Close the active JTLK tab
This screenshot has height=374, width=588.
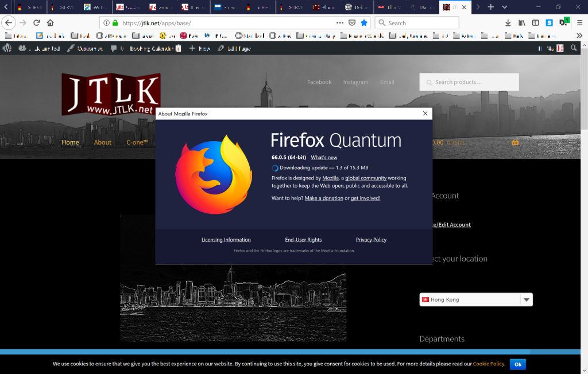(x=464, y=7)
